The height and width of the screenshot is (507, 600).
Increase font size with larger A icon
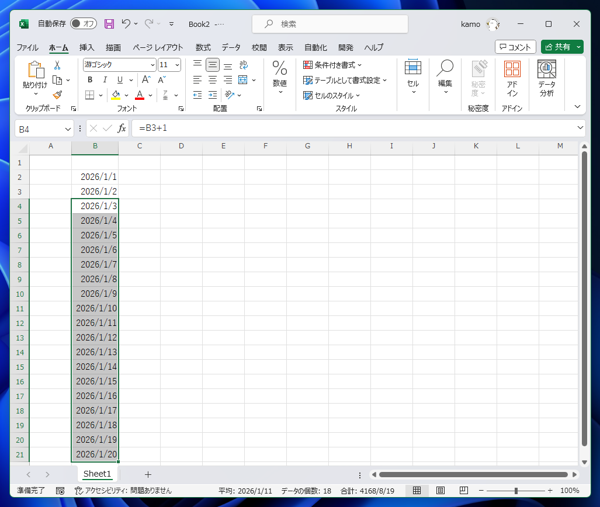click(x=146, y=80)
